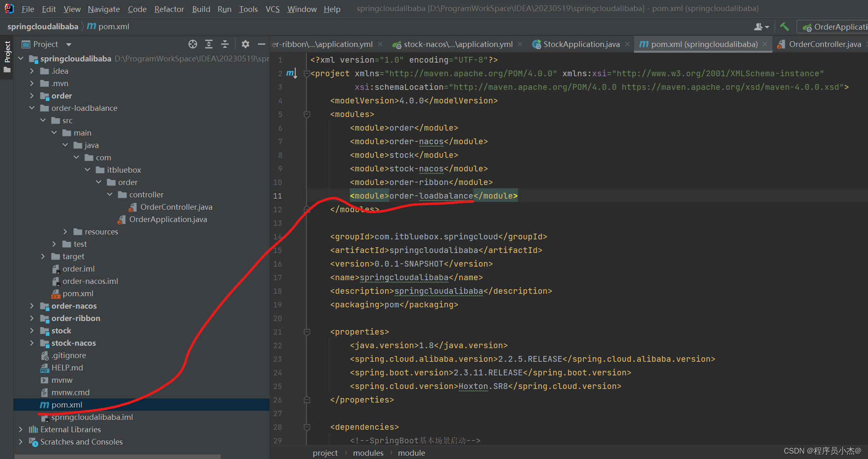Expand the order-ribbon module
The image size is (868, 459).
tap(32, 318)
